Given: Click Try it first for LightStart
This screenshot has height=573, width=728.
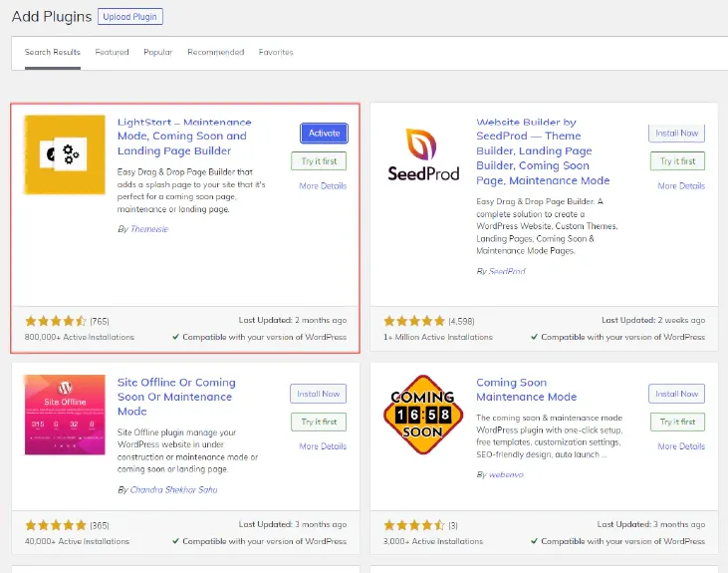Looking at the screenshot, I should (x=319, y=161).
